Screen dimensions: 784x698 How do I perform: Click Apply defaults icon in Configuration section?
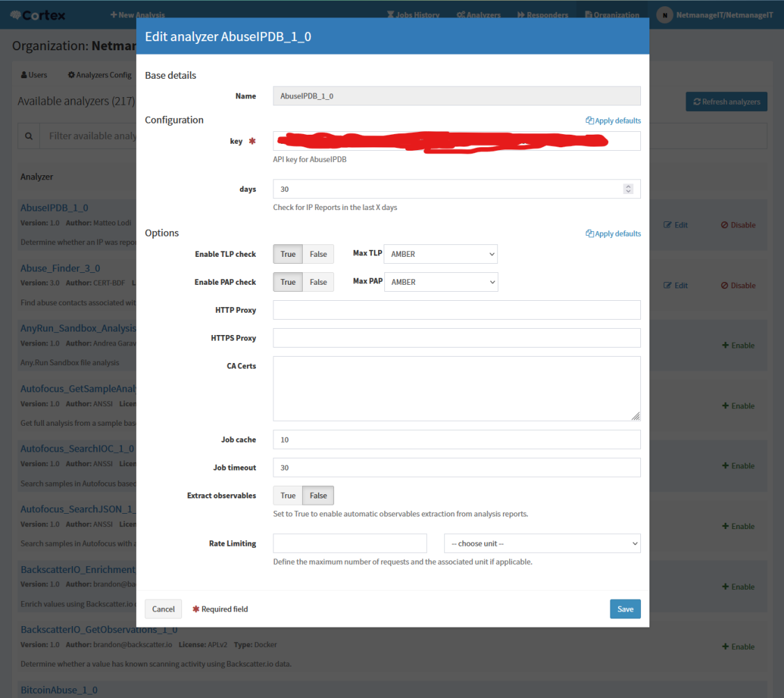(x=589, y=121)
